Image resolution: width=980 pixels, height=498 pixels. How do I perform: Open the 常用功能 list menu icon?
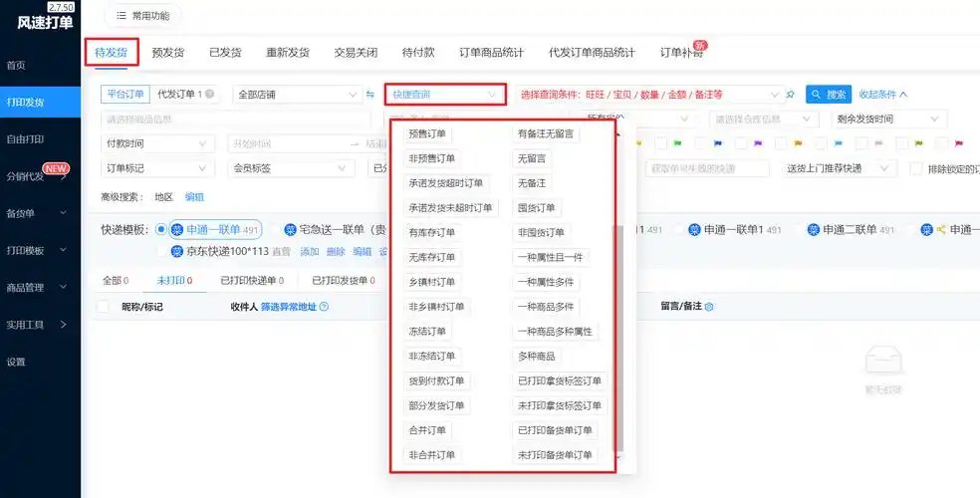point(122,16)
